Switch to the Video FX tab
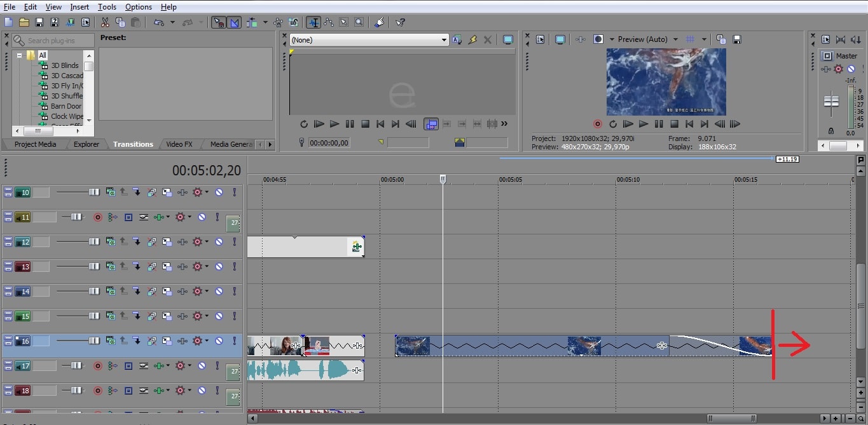 pos(179,144)
